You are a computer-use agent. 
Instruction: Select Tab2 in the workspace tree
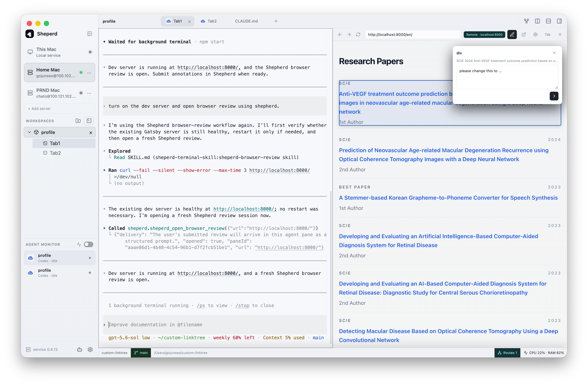[64, 153]
